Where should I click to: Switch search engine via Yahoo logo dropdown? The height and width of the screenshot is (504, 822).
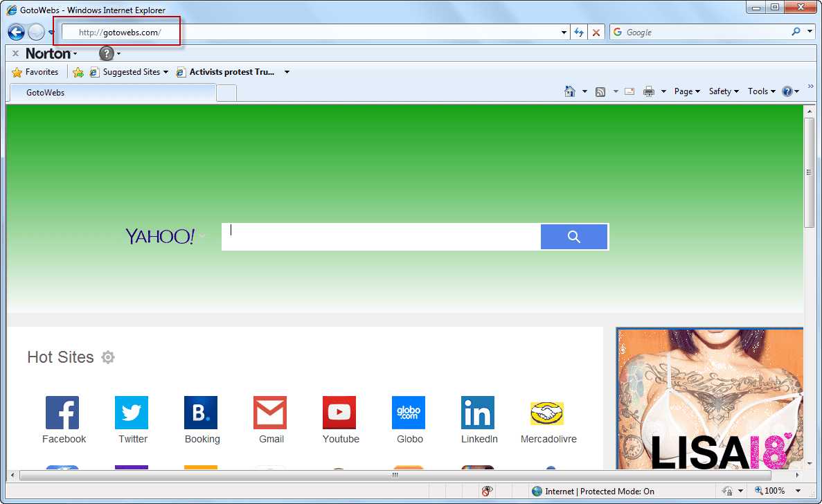pyautogui.click(x=165, y=236)
